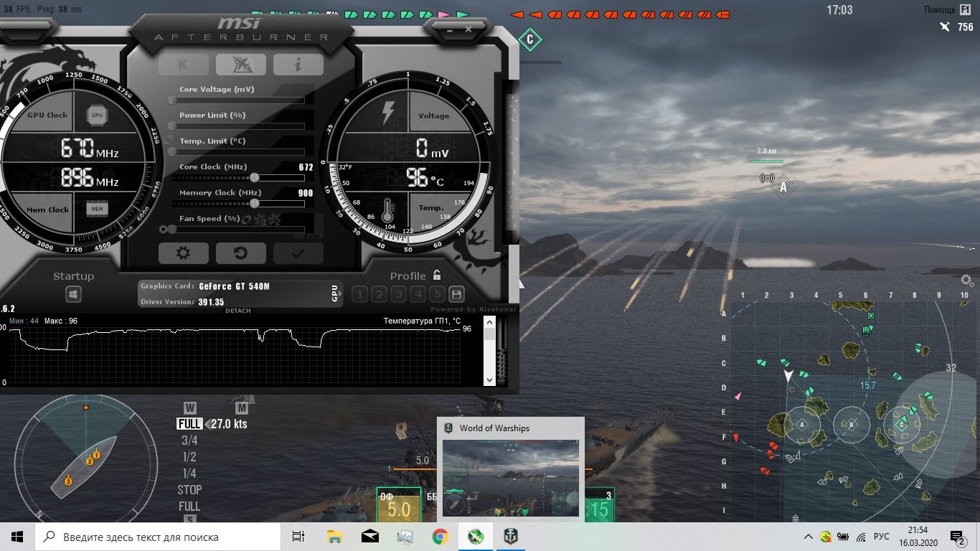Select profile slot 4

[418, 294]
